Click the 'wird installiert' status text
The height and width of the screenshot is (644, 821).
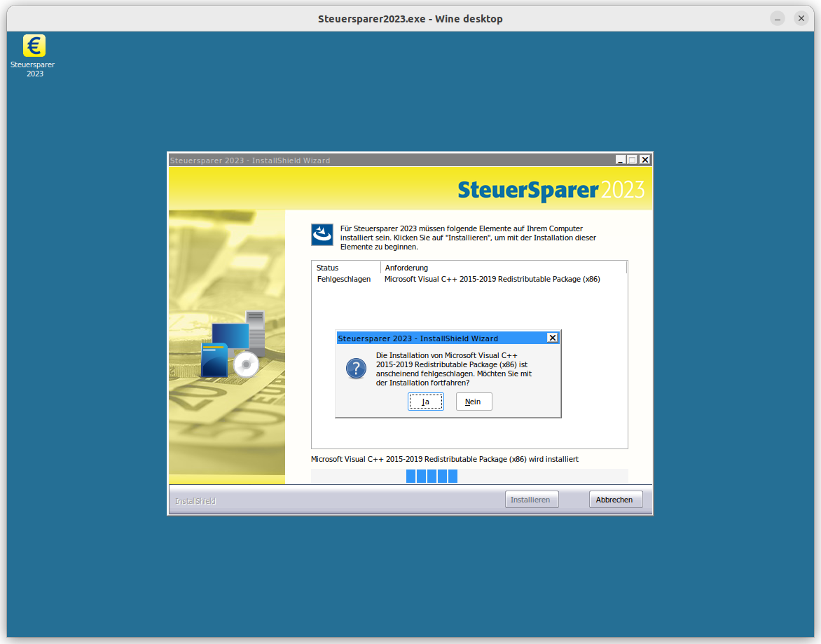[x=445, y=459]
